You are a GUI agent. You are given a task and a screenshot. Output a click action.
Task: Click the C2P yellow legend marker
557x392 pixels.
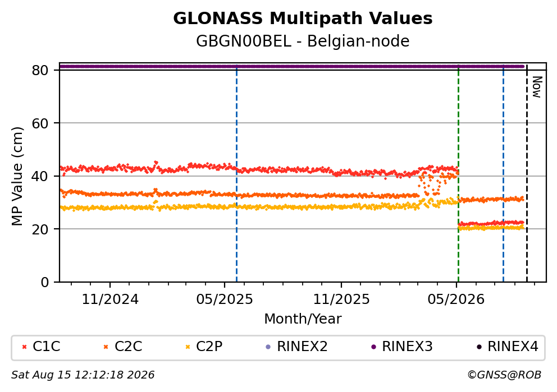coord(188,347)
